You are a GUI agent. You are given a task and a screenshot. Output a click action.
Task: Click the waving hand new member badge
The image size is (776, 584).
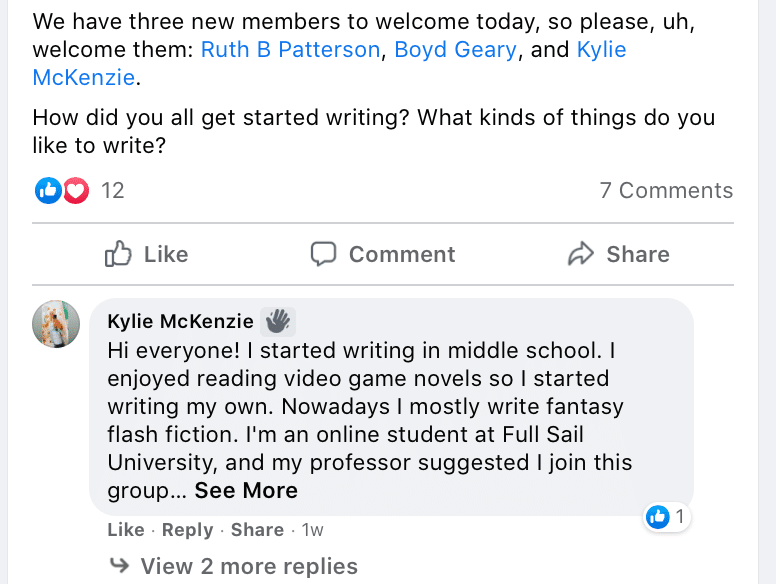point(278,321)
